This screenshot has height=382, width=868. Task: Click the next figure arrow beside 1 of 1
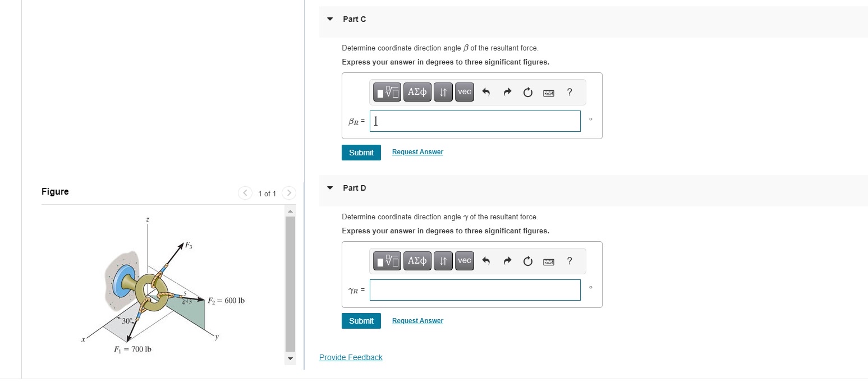(x=288, y=193)
